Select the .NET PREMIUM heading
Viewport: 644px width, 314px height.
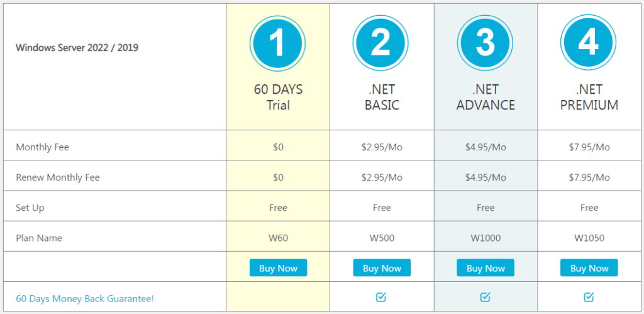[x=589, y=97]
